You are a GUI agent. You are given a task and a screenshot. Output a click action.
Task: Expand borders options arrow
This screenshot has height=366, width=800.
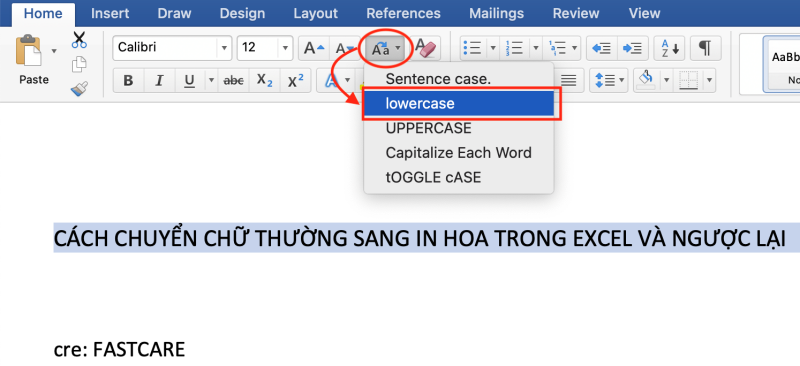[708, 80]
